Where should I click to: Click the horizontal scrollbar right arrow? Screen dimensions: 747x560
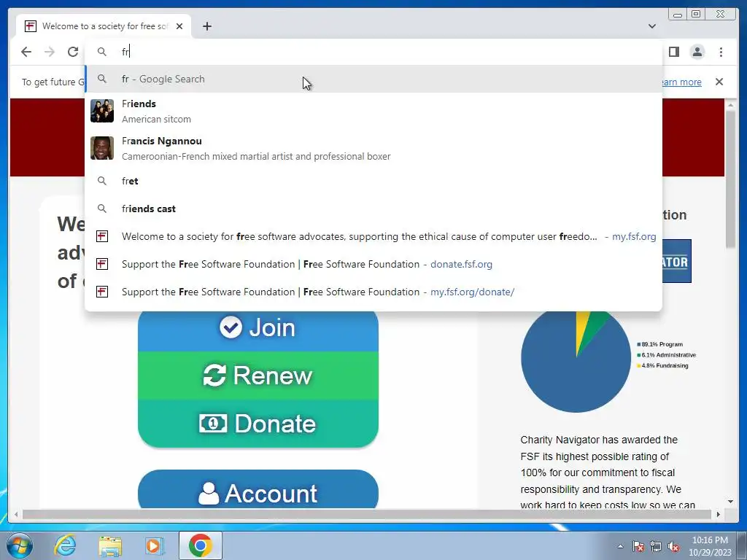pos(719,514)
